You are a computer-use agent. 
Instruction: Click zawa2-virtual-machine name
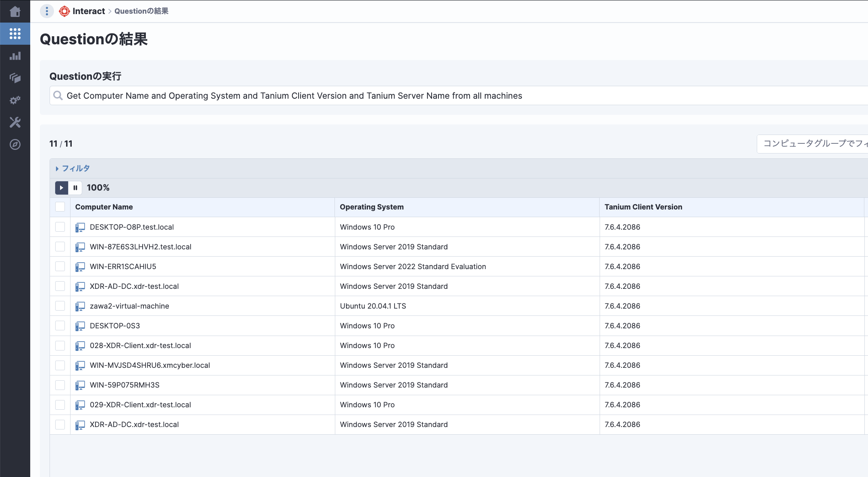[x=129, y=306]
